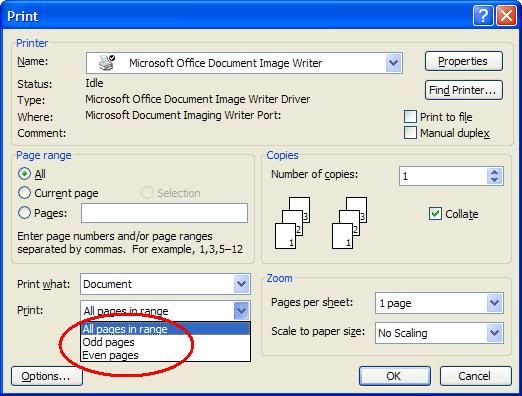Click the No Scaling value
Screen dimensions: 522x396
click(403, 333)
